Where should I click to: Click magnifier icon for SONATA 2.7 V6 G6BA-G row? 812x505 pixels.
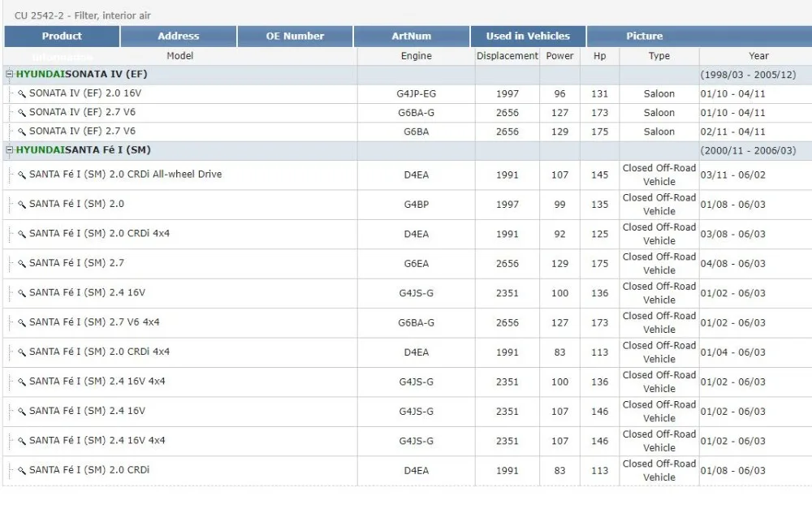(x=22, y=112)
